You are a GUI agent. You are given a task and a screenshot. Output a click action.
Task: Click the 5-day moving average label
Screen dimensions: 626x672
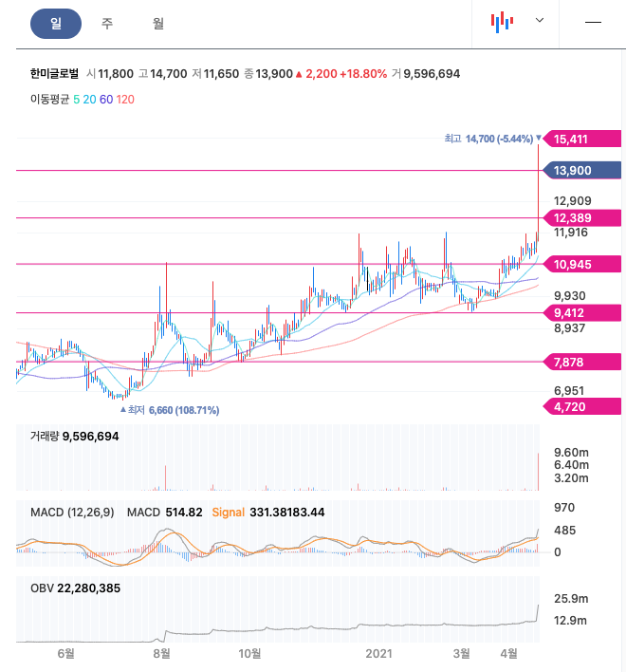[x=76, y=100]
